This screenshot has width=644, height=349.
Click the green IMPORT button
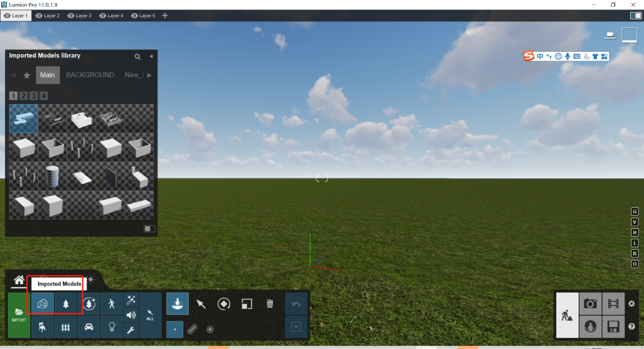[x=19, y=315]
